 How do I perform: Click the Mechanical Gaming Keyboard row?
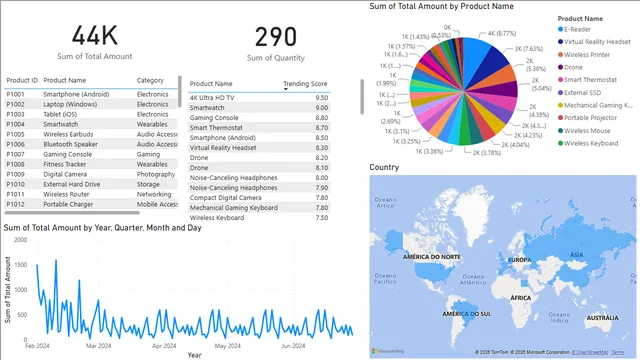click(259, 208)
